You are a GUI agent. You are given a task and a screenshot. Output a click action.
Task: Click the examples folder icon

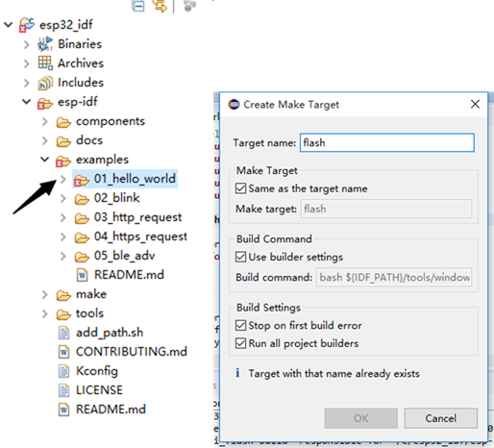(x=63, y=161)
